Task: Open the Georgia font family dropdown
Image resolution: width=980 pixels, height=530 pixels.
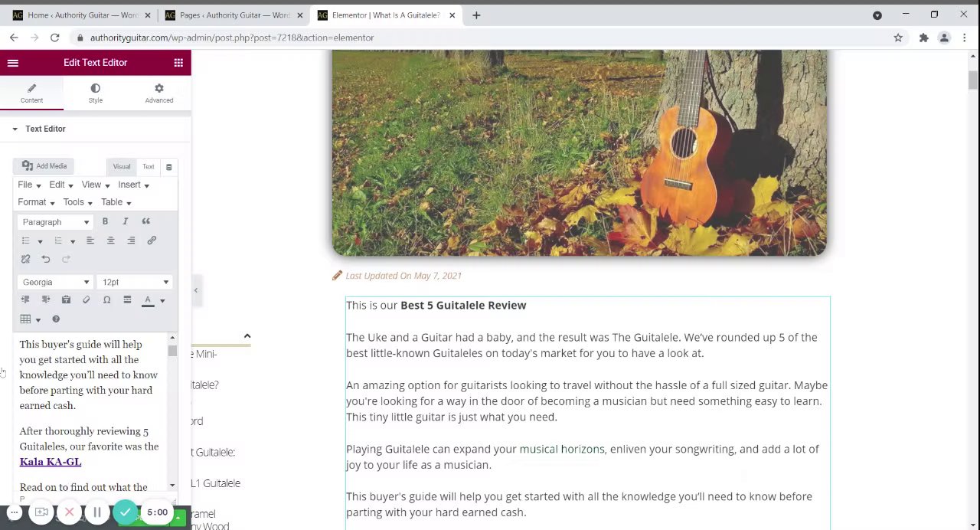Action: click(55, 282)
